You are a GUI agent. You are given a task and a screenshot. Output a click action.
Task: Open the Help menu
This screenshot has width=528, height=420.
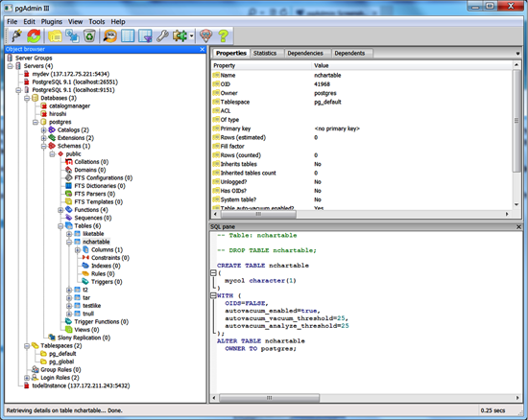118,21
